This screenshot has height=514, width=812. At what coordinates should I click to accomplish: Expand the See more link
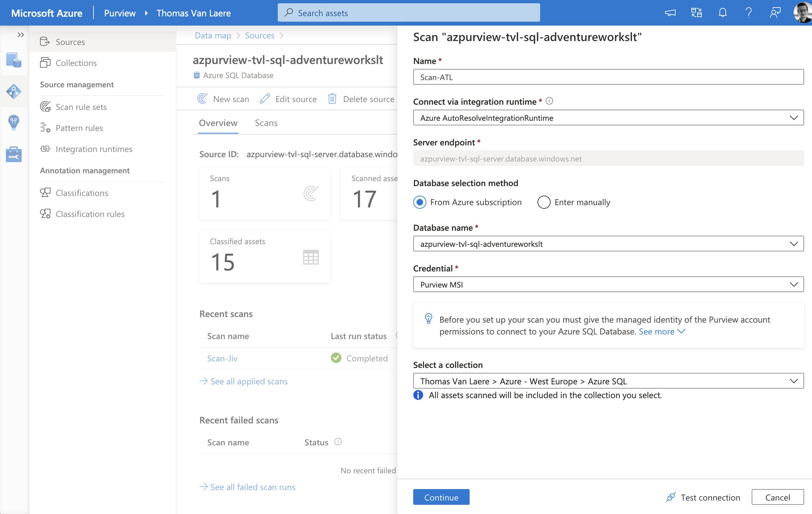(661, 332)
